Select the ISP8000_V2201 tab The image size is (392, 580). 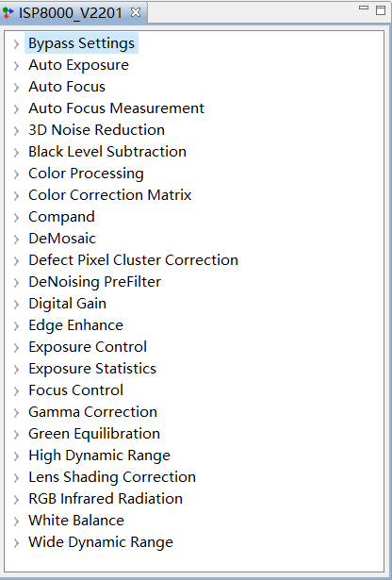[70, 13]
